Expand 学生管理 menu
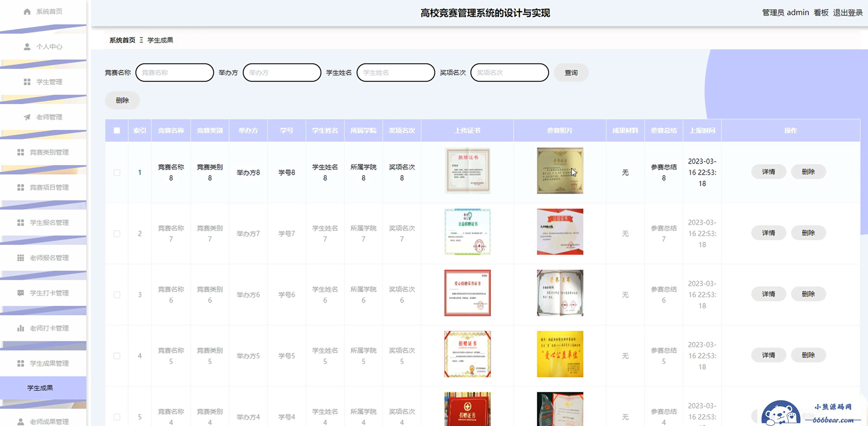The height and width of the screenshot is (426, 868). (x=43, y=82)
